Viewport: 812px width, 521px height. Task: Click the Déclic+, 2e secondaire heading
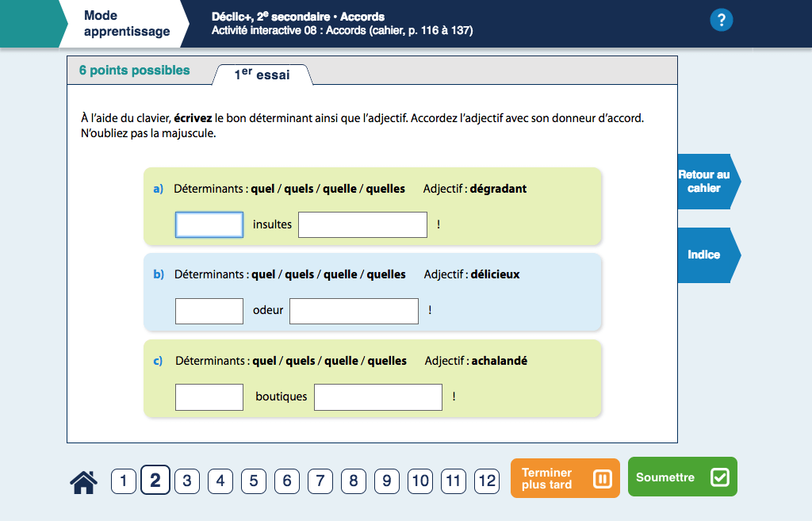pyautogui.click(x=298, y=17)
